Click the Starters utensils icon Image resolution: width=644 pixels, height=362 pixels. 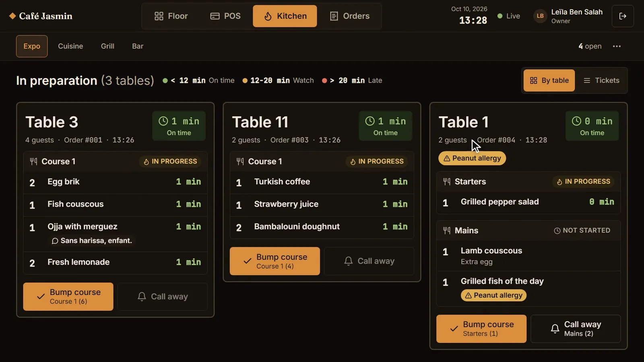pos(447,182)
